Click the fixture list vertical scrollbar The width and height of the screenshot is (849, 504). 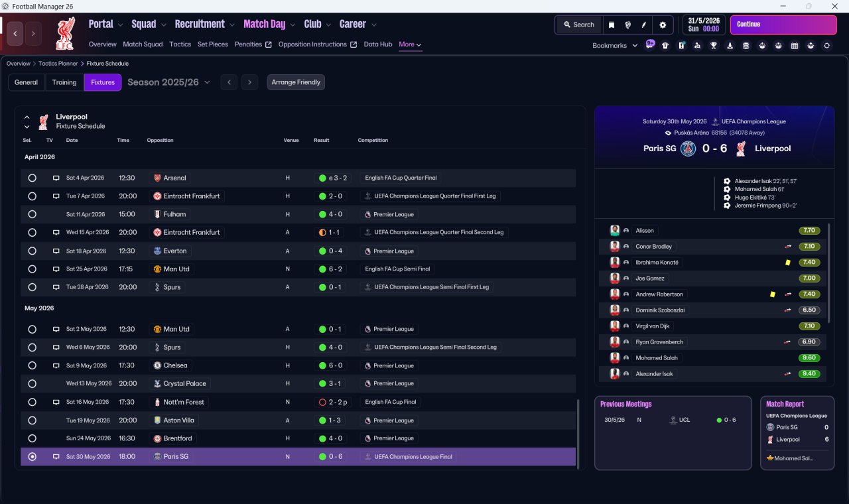pos(578,431)
